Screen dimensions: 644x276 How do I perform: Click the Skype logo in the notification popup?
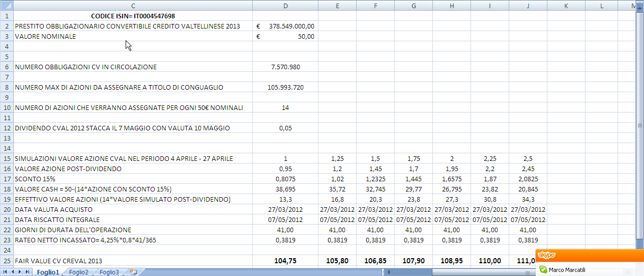[x=546, y=255]
